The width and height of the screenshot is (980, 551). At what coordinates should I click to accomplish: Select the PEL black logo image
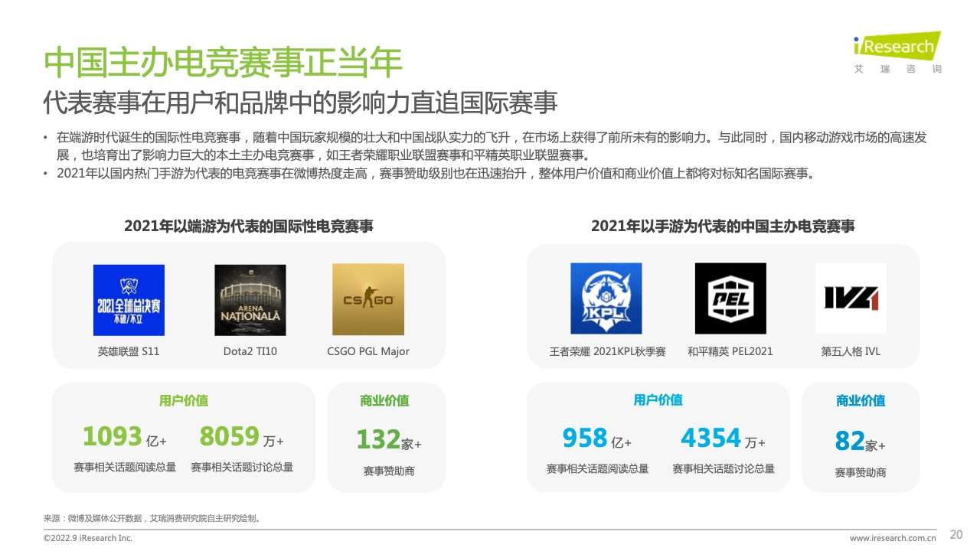pos(730,298)
